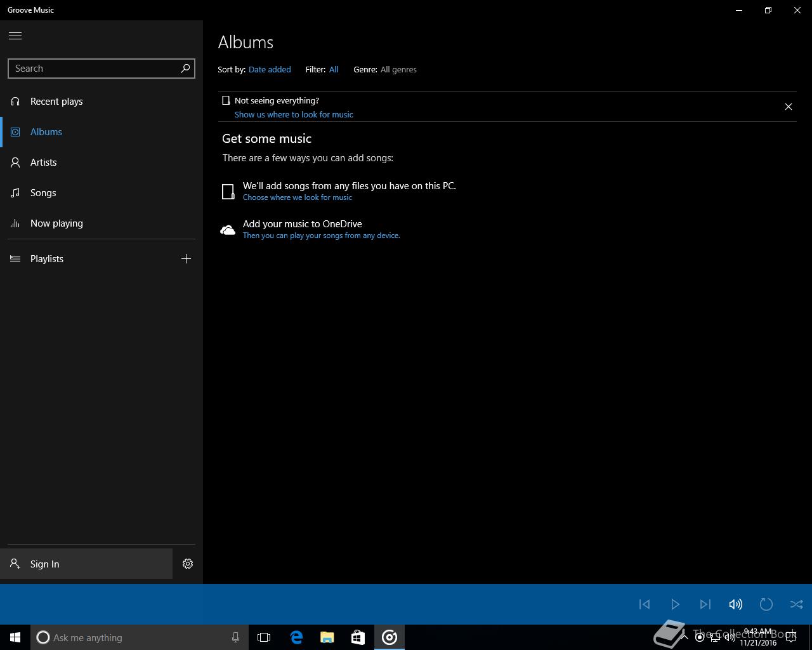Screen dimensions: 812x650
Task: Dismiss the Not seeing everything banner
Action: pyautogui.click(x=789, y=107)
